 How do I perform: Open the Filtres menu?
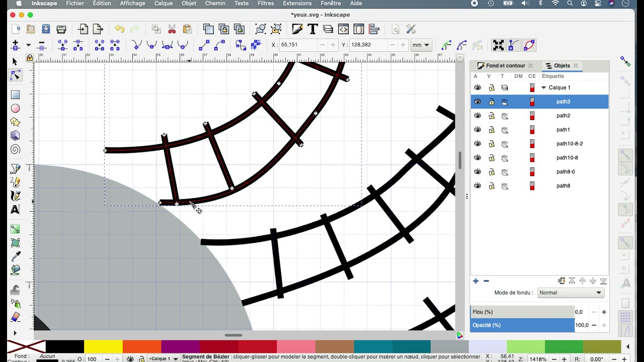[266, 4]
